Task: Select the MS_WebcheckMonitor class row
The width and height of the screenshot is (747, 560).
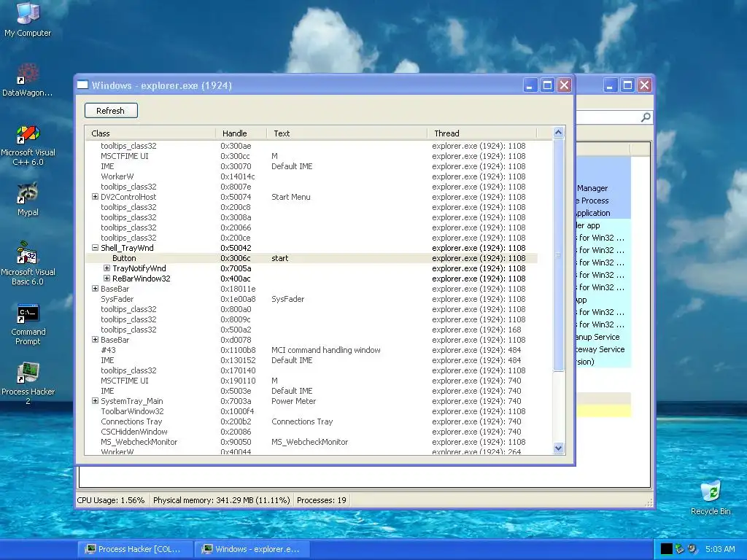Action: coord(311,442)
